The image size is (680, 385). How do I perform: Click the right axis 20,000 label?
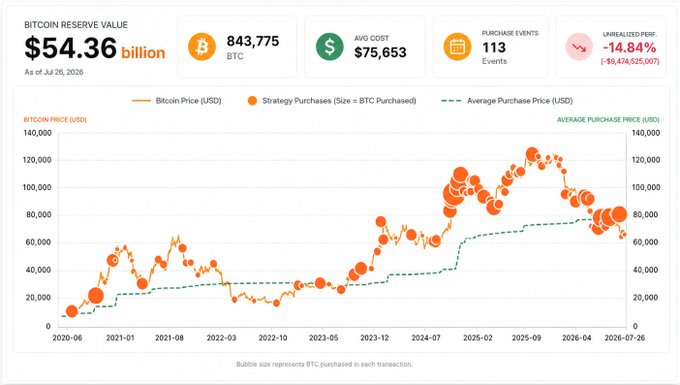point(646,298)
